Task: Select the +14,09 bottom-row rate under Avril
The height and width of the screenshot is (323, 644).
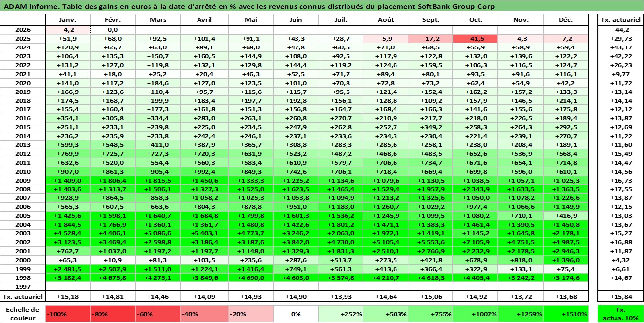Action: [x=205, y=297]
